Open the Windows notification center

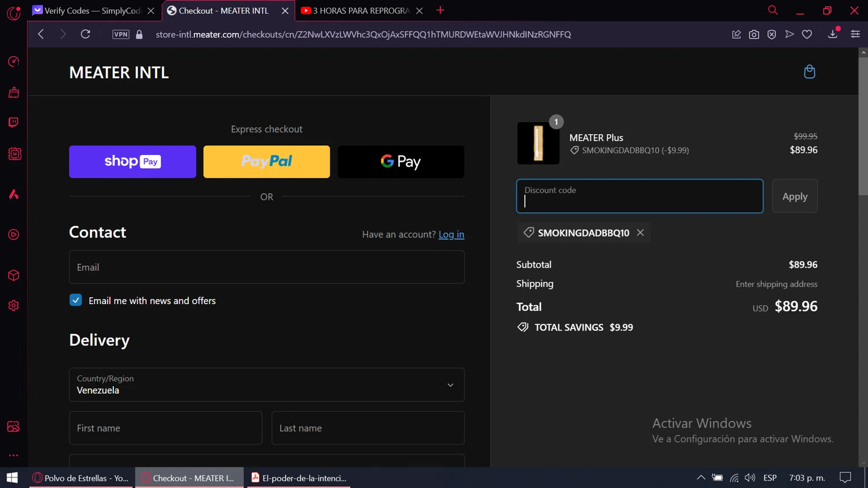(845, 478)
